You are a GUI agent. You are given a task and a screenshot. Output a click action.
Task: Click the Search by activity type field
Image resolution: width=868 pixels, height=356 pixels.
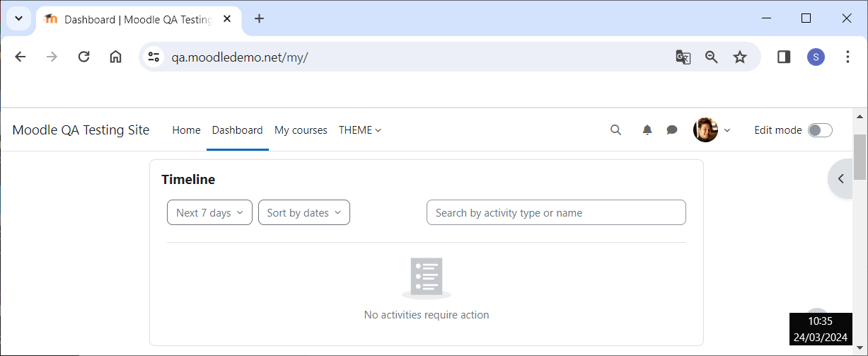click(x=556, y=212)
